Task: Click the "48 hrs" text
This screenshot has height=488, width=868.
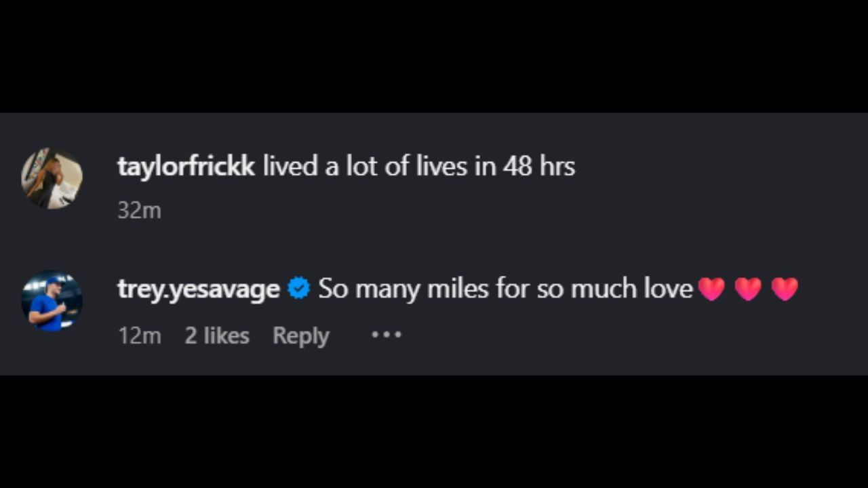Action: (539, 166)
